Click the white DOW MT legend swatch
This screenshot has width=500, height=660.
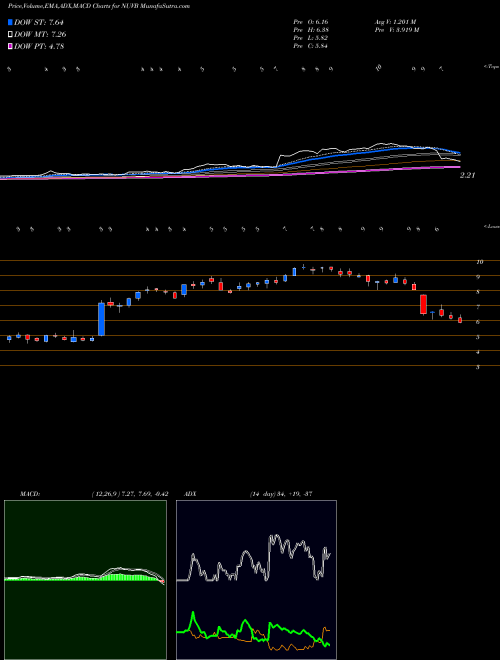(x=10, y=35)
